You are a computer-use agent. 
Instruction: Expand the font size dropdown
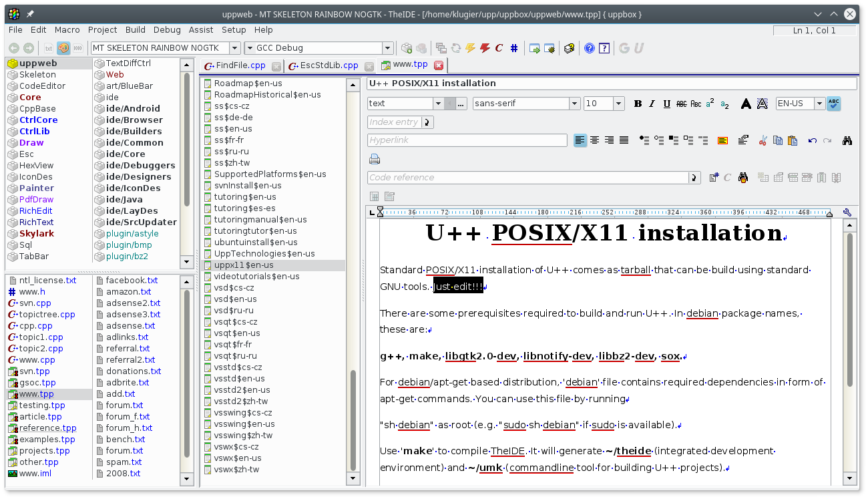(x=618, y=104)
